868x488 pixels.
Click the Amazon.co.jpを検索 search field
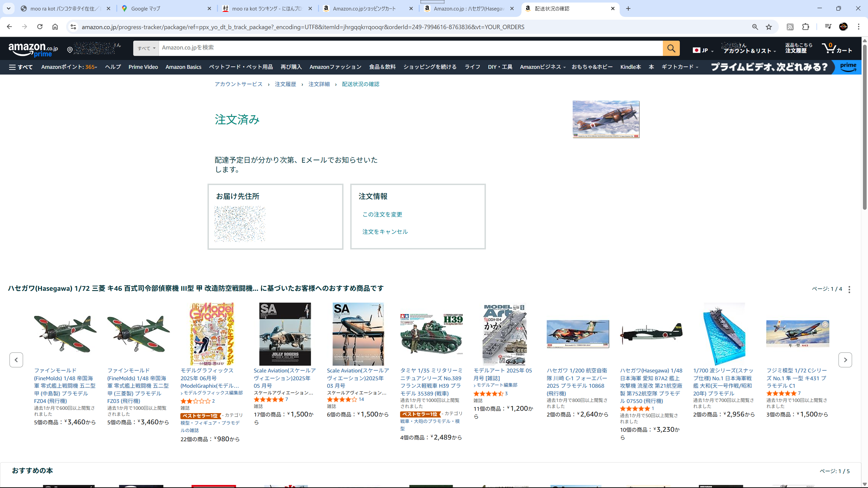(411, 48)
